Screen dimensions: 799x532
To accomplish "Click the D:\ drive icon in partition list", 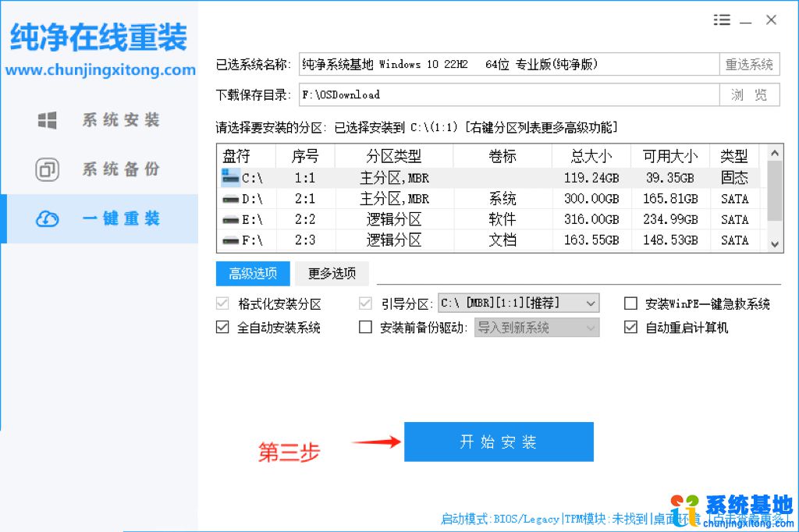I will (x=230, y=199).
